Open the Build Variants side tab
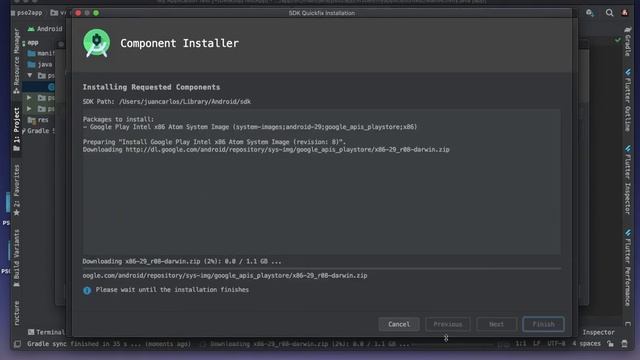640x360 pixels. tap(16, 258)
